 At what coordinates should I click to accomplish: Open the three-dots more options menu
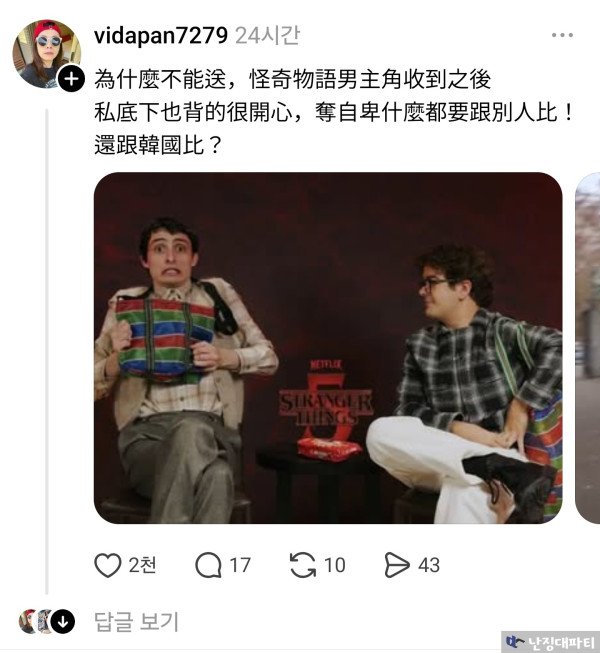(x=563, y=35)
